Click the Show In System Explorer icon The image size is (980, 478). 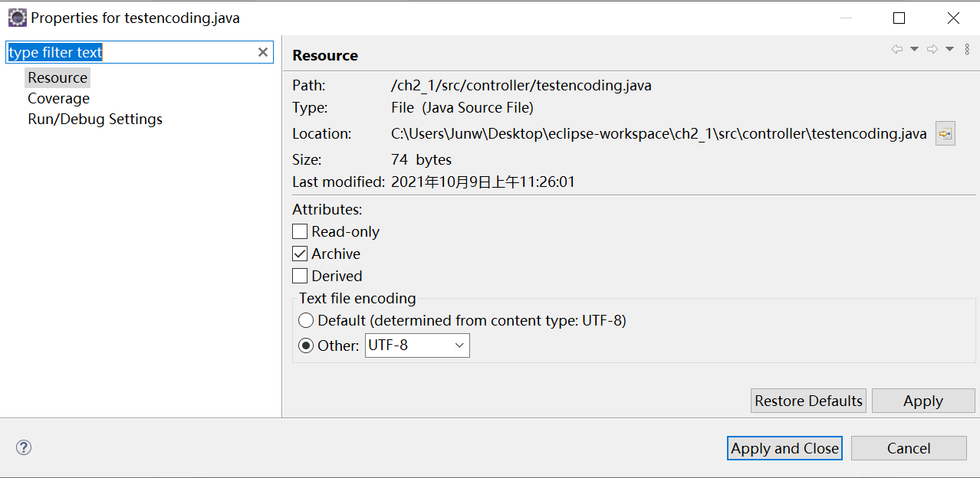945,133
